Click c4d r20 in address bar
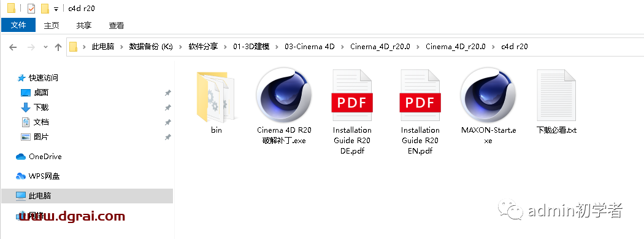Screen dimensions: 644x239 (515, 47)
